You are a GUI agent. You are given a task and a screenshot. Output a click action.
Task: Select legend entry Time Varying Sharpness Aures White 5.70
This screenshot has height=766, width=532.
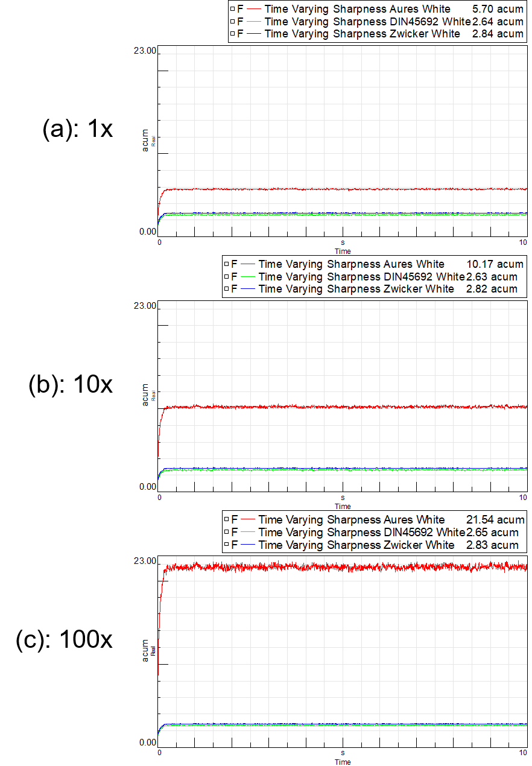[357, 9]
